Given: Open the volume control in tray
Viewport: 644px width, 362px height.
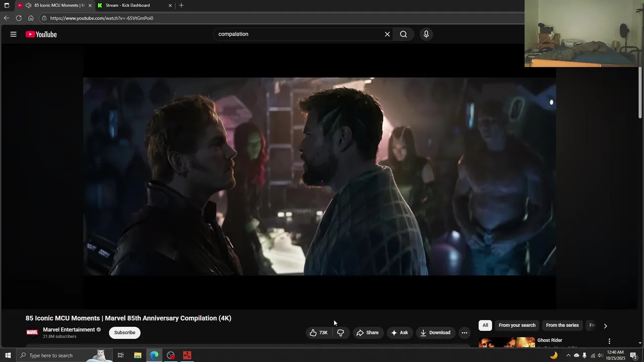Looking at the screenshot, I should [600, 355].
